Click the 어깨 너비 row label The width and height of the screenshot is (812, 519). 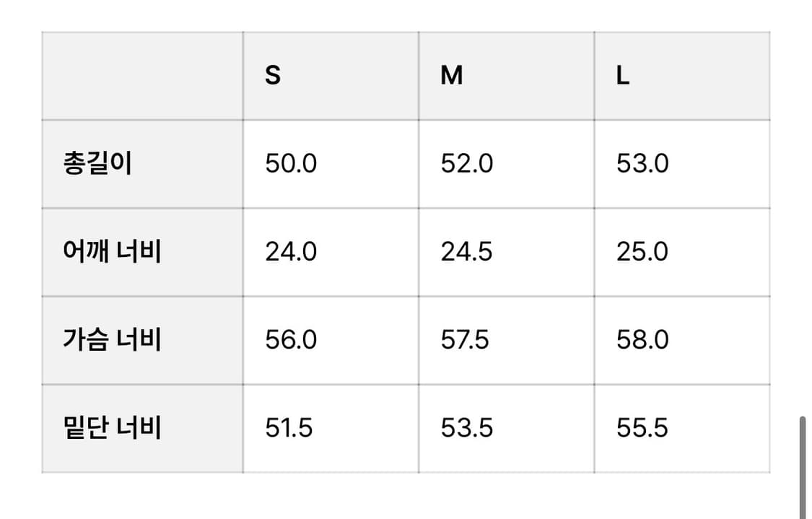[x=112, y=252]
